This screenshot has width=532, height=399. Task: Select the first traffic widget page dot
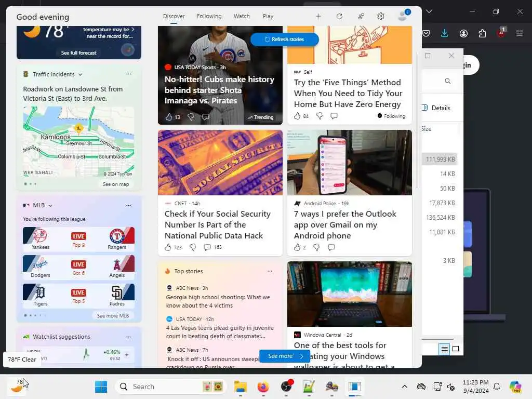click(x=25, y=184)
